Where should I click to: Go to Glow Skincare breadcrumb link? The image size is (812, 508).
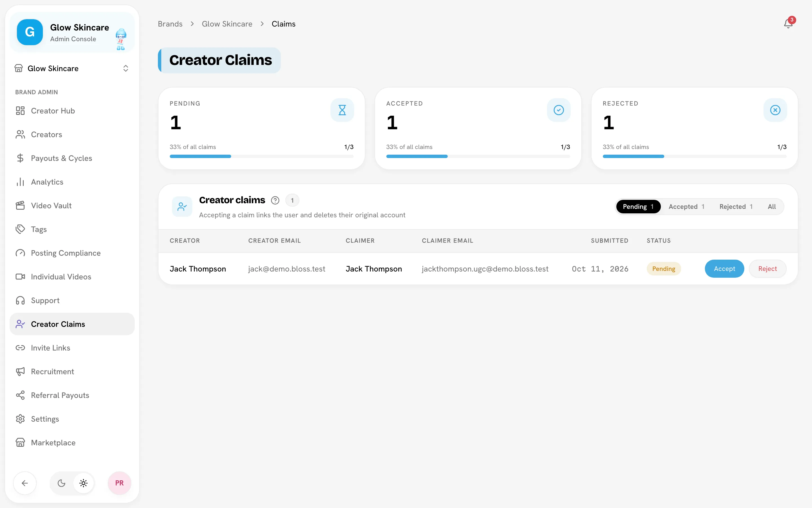click(x=227, y=24)
